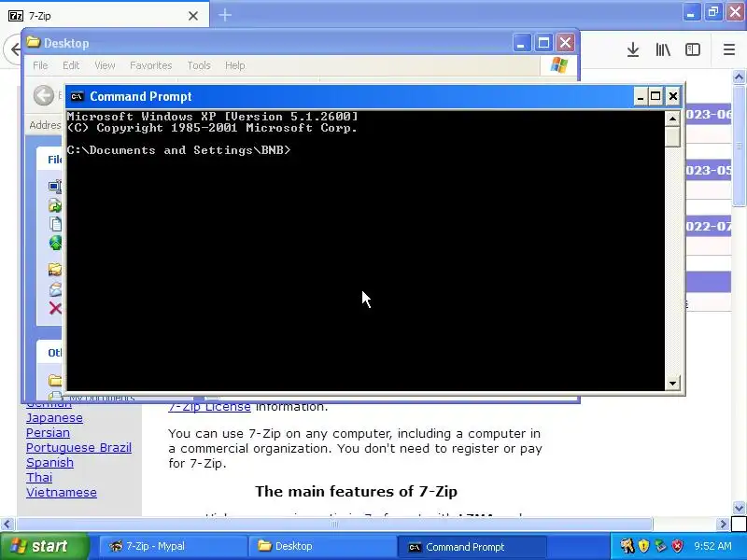Open Help menu in Desktop window
Viewport: 747px width, 560px height.
pos(235,65)
